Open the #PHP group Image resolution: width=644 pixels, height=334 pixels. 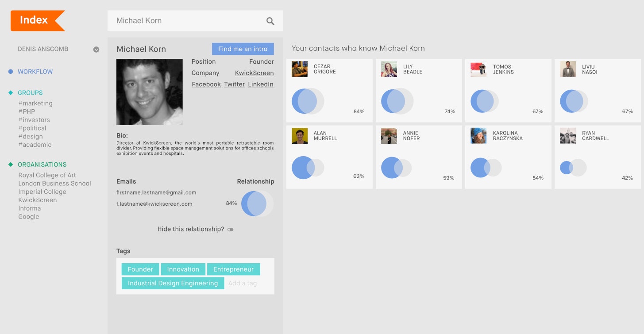pos(27,111)
